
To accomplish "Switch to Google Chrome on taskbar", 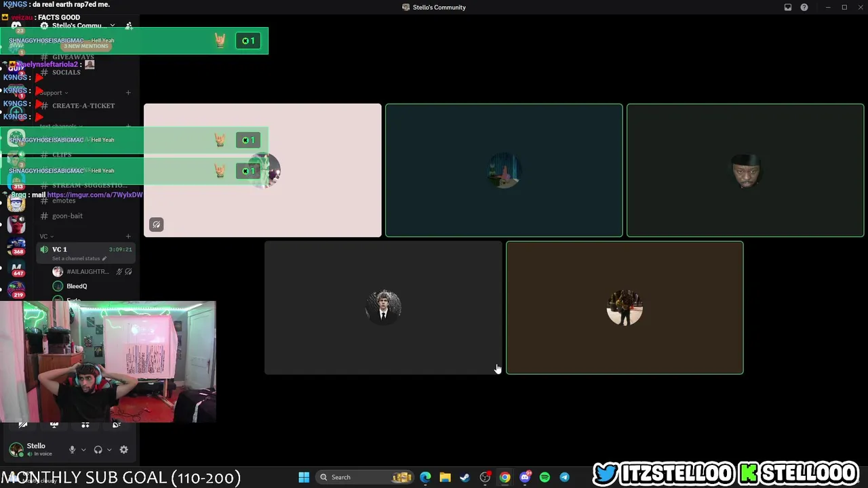I will 505,477.
